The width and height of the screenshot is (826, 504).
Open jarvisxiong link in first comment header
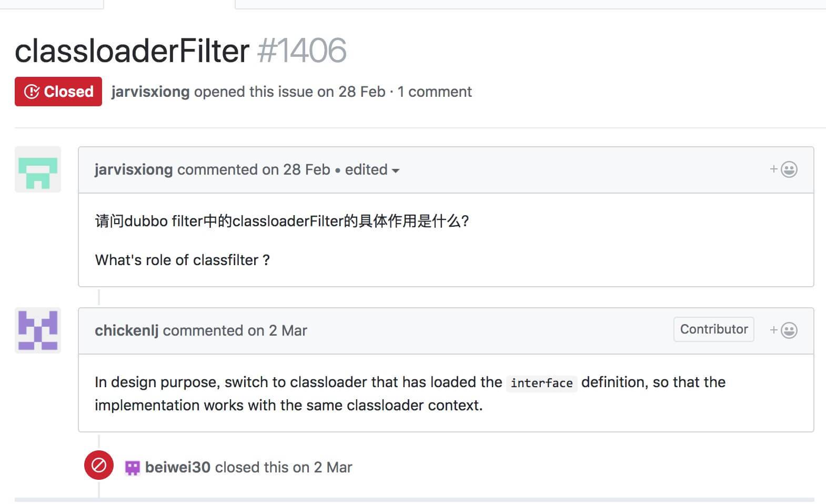134,169
